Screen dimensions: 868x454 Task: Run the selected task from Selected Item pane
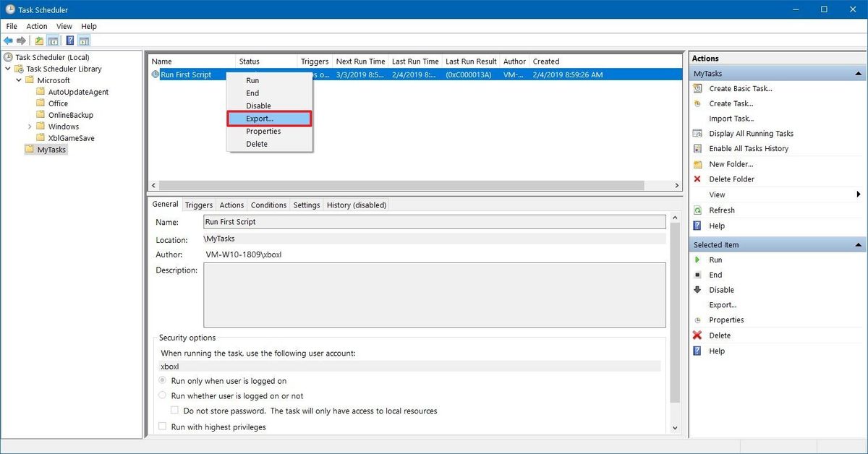pos(716,259)
